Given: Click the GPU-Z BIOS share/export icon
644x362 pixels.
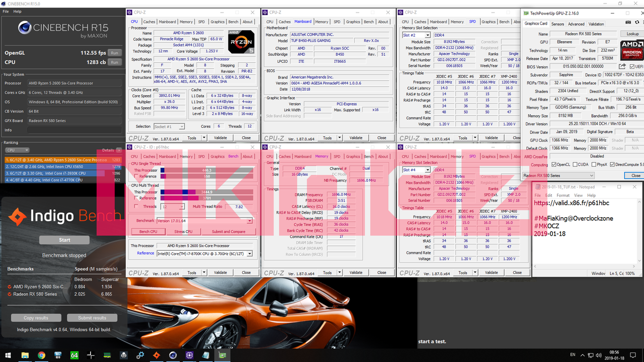Looking at the screenshot, I should pos(622,66).
